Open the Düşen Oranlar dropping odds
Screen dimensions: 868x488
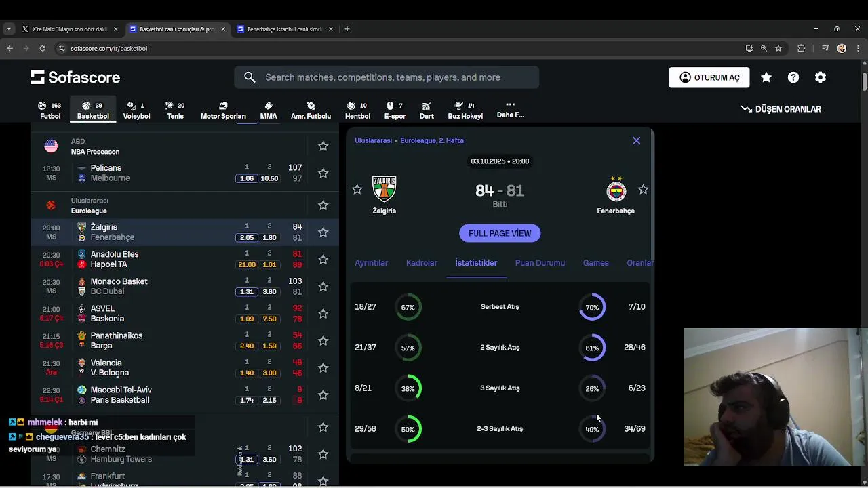point(781,109)
